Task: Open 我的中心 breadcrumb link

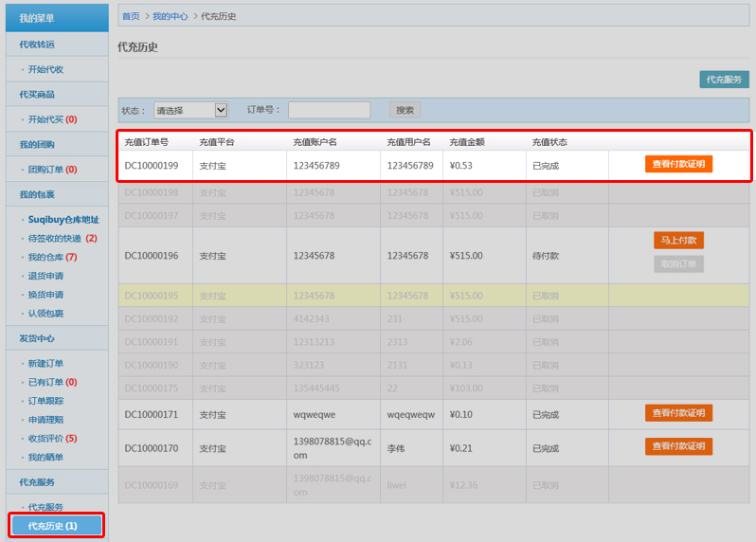Action: tap(170, 16)
